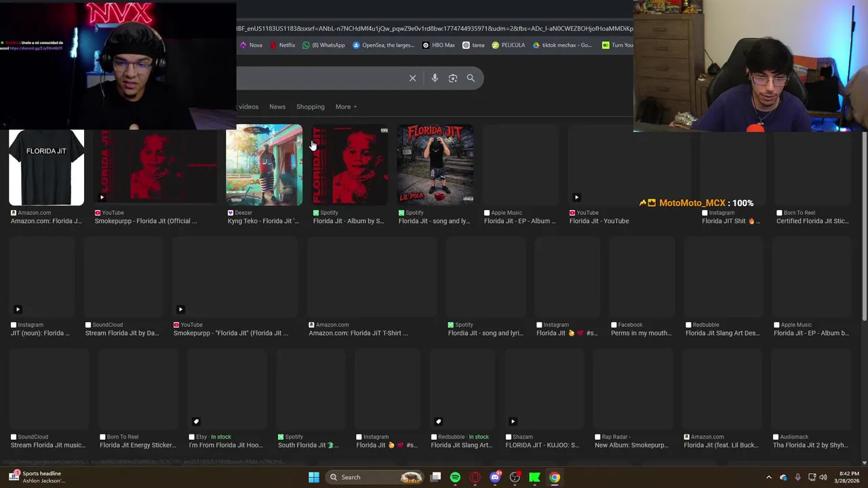Open 'Stream Florida Jit by Da...' SoundCloud link

tap(122, 333)
